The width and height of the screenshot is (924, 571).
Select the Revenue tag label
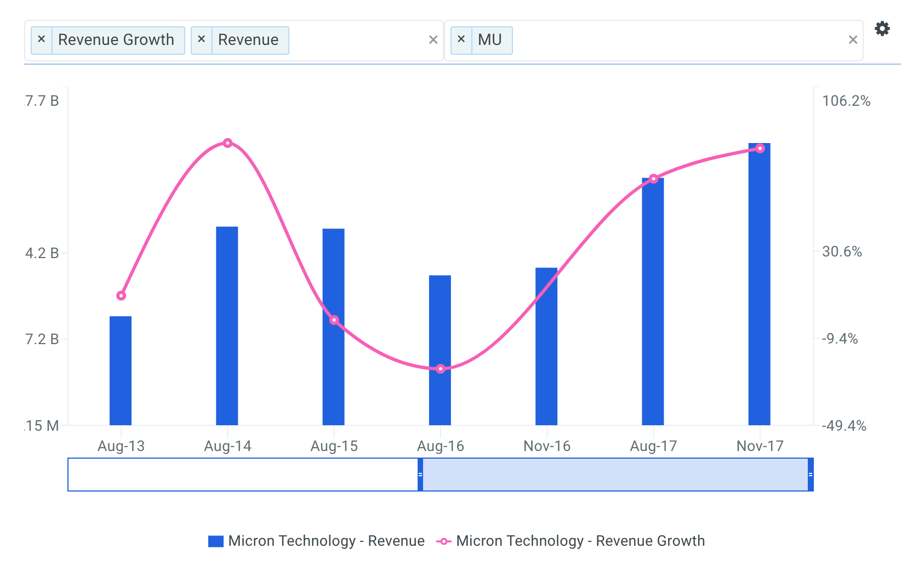248,39
